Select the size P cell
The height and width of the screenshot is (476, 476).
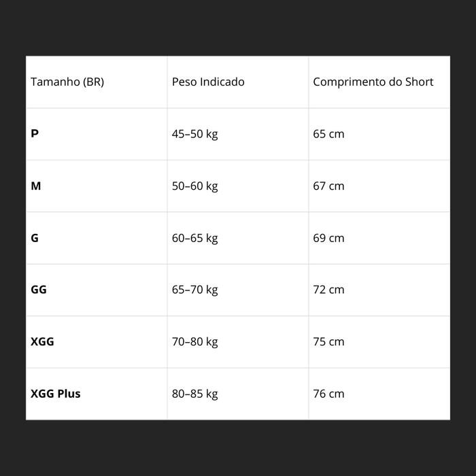click(x=35, y=134)
